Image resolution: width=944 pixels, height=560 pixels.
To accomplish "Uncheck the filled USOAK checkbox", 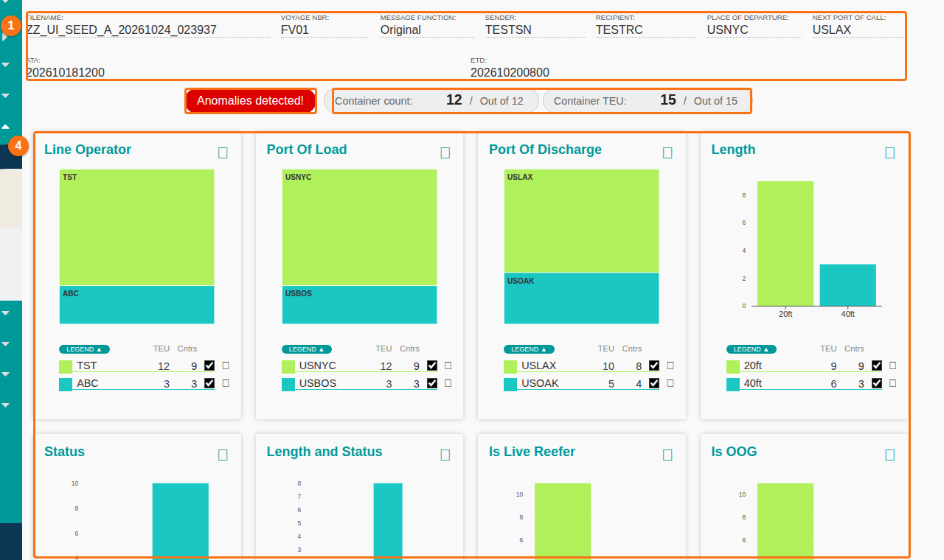I will tap(654, 383).
